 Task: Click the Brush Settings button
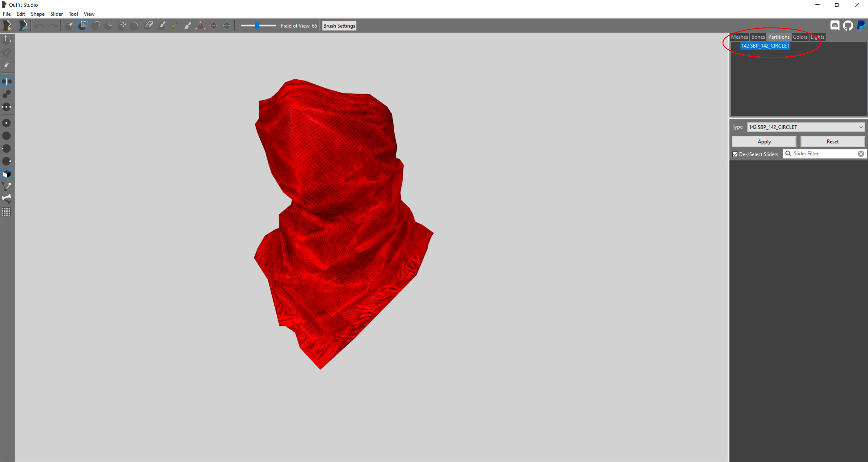pyautogui.click(x=339, y=26)
